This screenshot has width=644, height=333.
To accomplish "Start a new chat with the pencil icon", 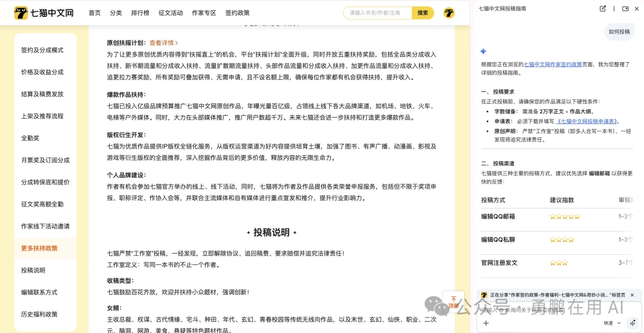I will pos(602,8).
